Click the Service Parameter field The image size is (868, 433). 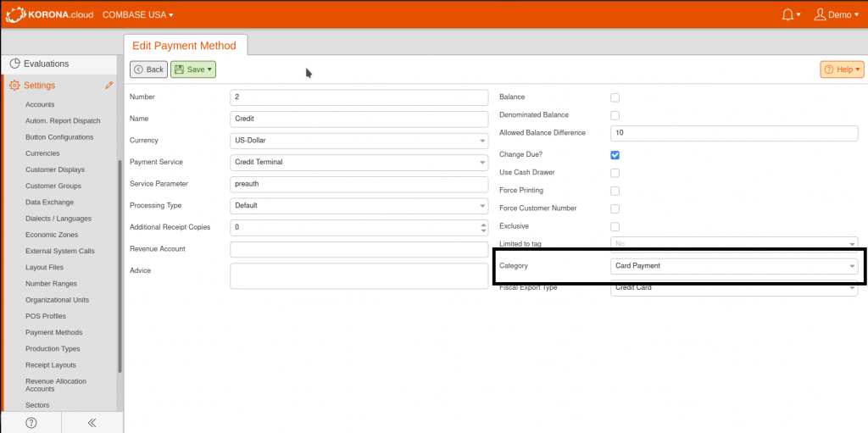point(359,184)
